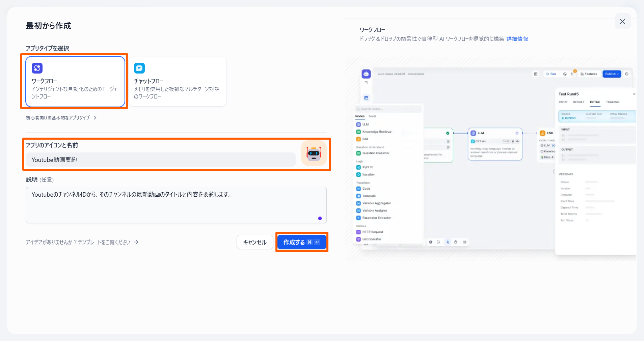Click the HTTP Request node icon in preview
644x341 pixels.
coord(358,232)
